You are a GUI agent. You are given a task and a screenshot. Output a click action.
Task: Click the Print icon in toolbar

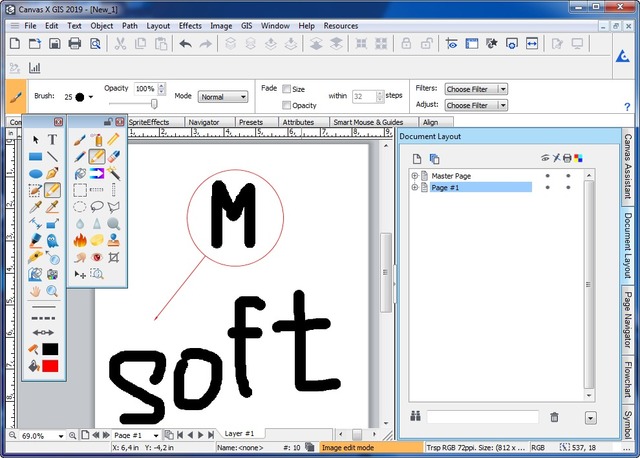[75, 43]
